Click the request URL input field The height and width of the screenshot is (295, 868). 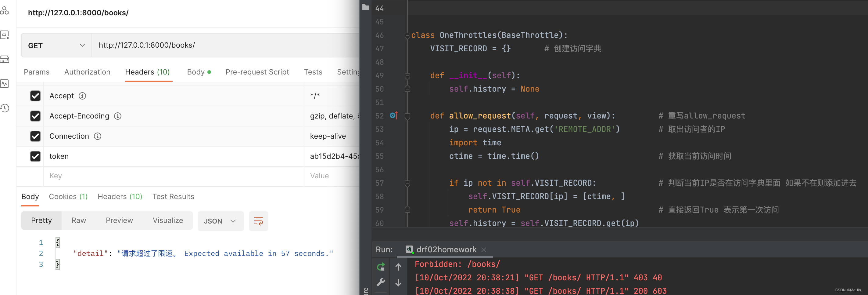pos(225,45)
